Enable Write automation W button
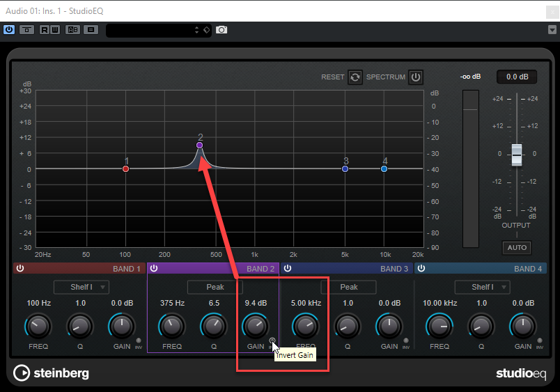This screenshot has width=560, height=392. pos(55,30)
